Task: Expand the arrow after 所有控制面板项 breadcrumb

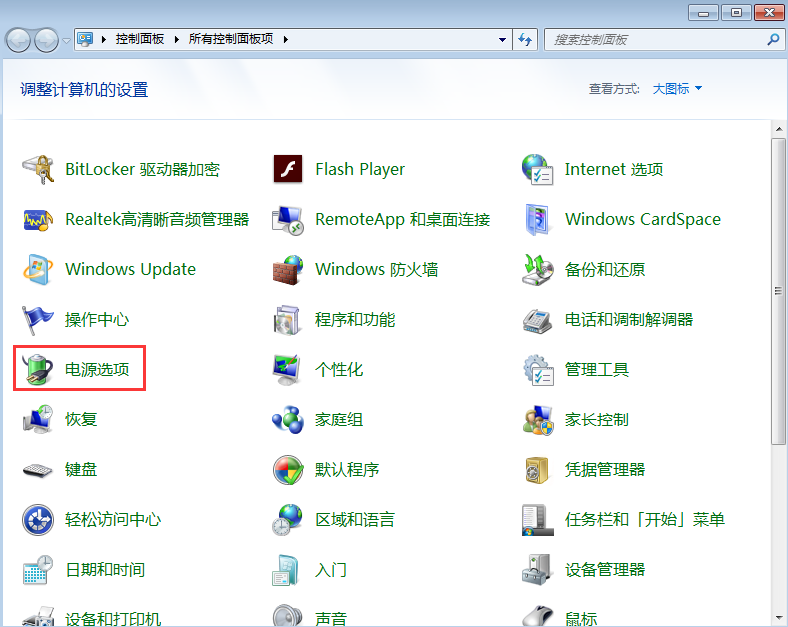Action: (x=286, y=39)
